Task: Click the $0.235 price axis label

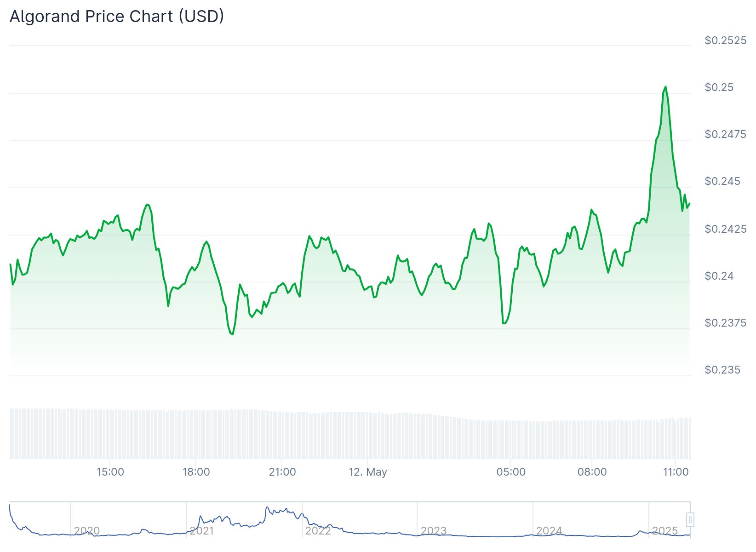Action: (x=722, y=370)
